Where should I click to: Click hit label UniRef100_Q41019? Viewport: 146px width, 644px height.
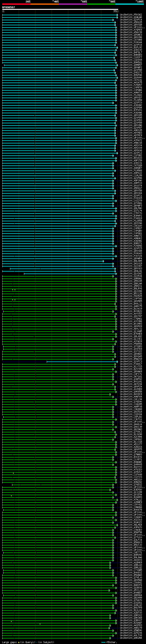[x=131, y=263]
